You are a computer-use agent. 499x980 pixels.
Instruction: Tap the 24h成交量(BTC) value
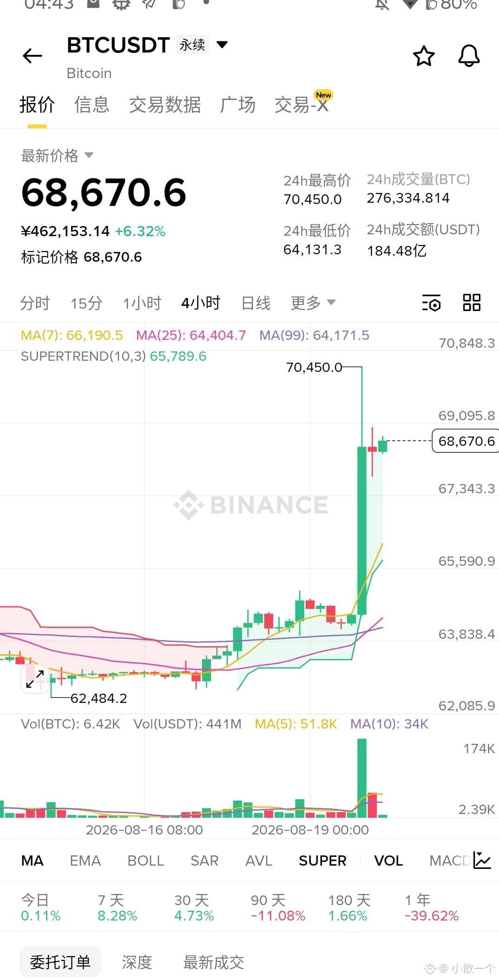pyautogui.click(x=408, y=198)
